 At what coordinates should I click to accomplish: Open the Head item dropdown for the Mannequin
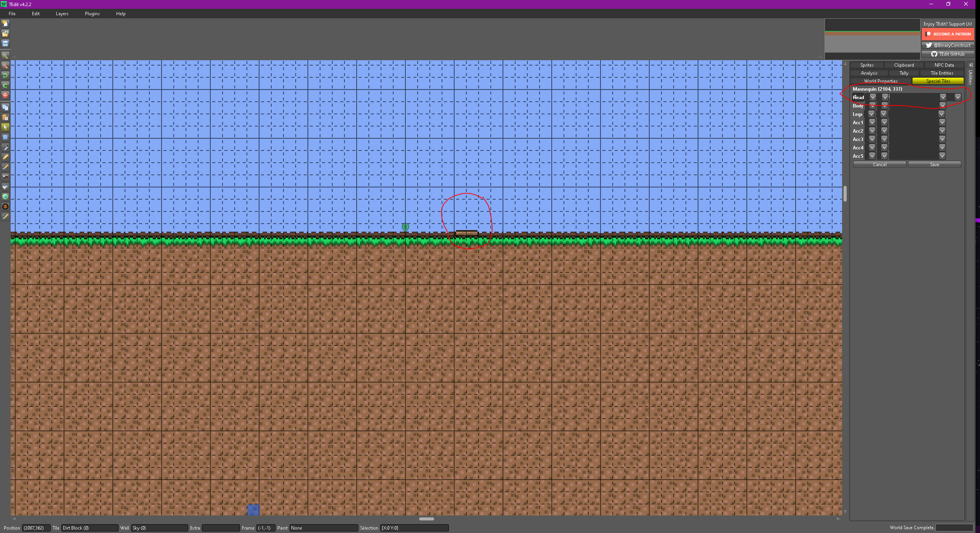click(873, 97)
